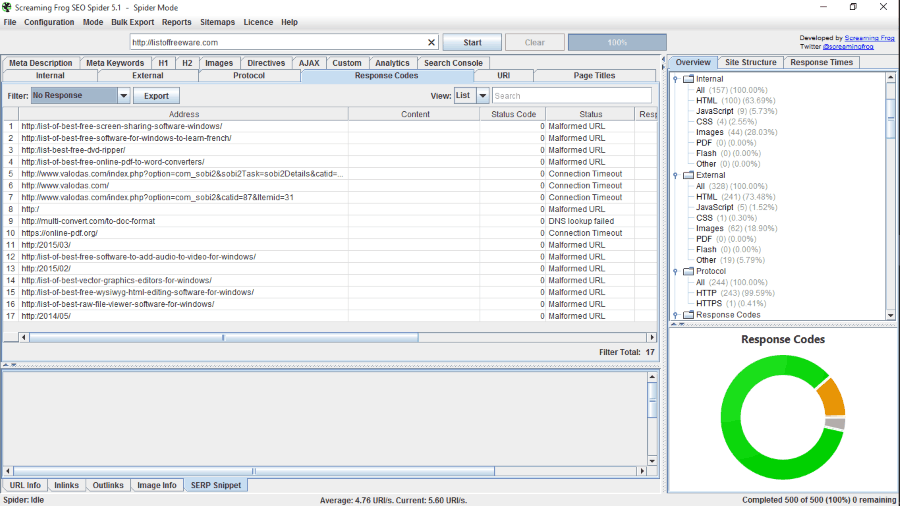This screenshot has height=506, width=900.
Task: Select HTML (100) under Internal
Action: pyautogui.click(x=735, y=100)
